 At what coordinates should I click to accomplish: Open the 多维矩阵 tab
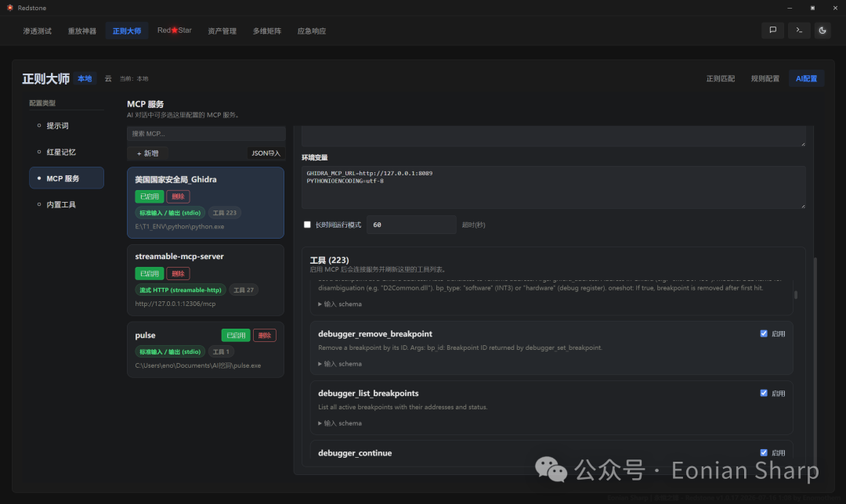[x=267, y=31]
